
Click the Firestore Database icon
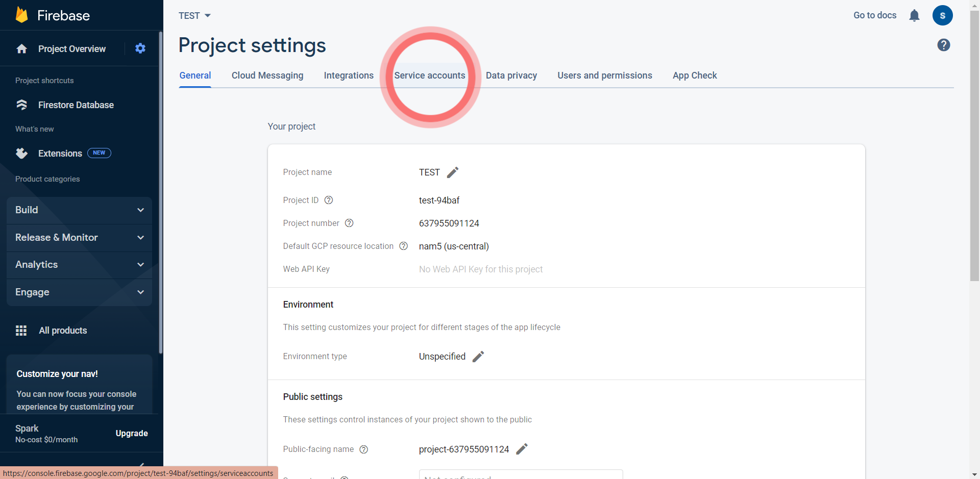[x=21, y=105]
